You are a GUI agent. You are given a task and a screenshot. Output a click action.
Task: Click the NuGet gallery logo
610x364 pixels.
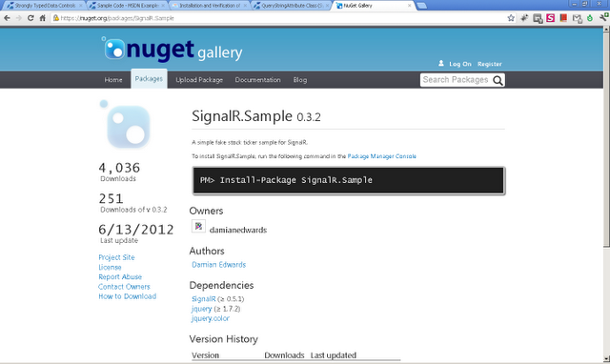tap(172, 50)
